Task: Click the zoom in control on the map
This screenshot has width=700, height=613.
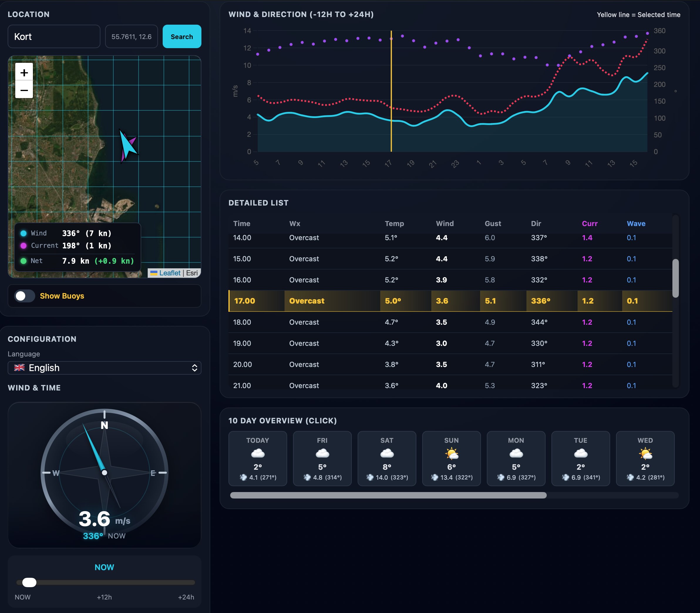Action: [x=24, y=72]
